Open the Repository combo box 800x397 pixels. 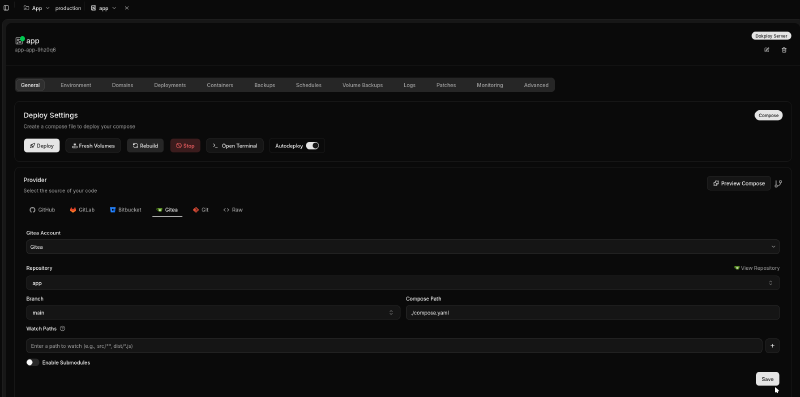(x=403, y=283)
